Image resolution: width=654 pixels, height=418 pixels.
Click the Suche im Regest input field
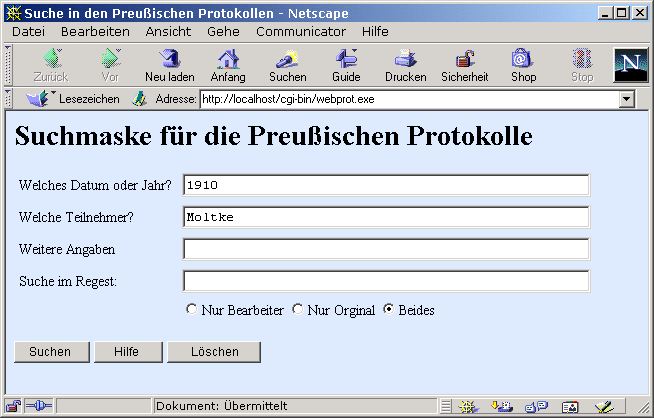click(x=386, y=281)
